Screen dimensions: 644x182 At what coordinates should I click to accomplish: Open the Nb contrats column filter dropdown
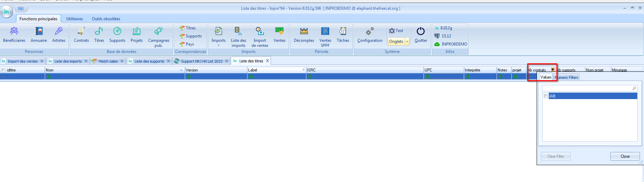click(x=552, y=70)
